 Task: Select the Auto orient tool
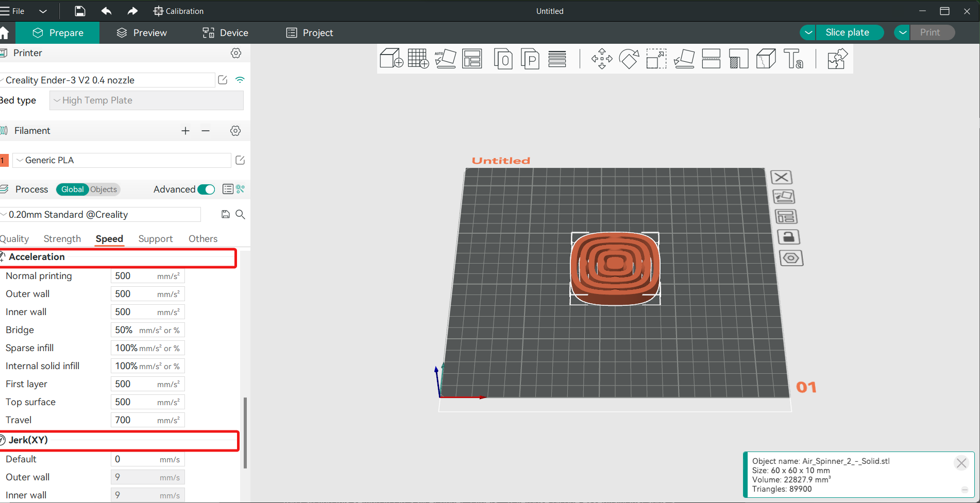pyautogui.click(x=445, y=59)
